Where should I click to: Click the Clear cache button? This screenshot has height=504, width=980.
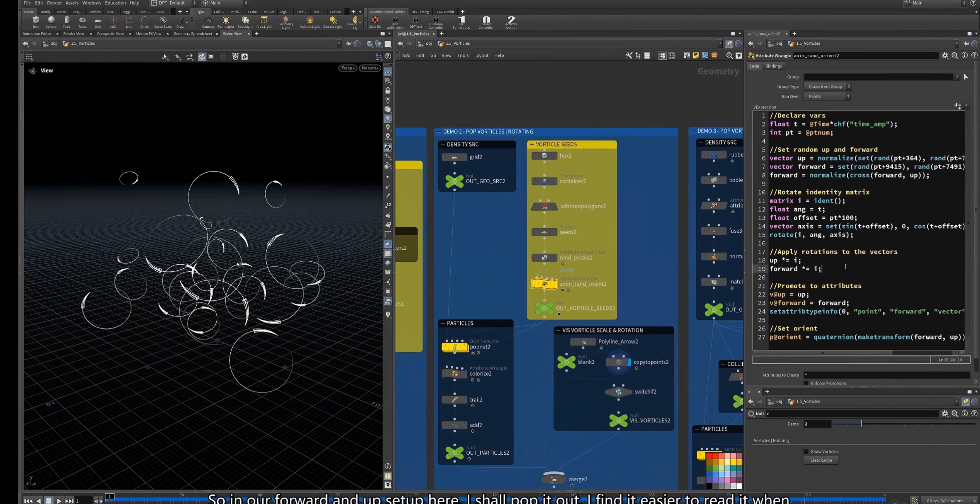click(821, 460)
